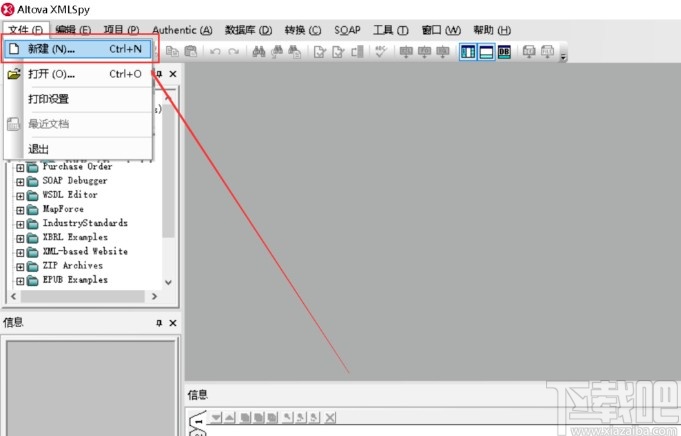Click the MapForce folder icon
This screenshot has width=681, height=436.
pyautogui.click(x=33, y=210)
